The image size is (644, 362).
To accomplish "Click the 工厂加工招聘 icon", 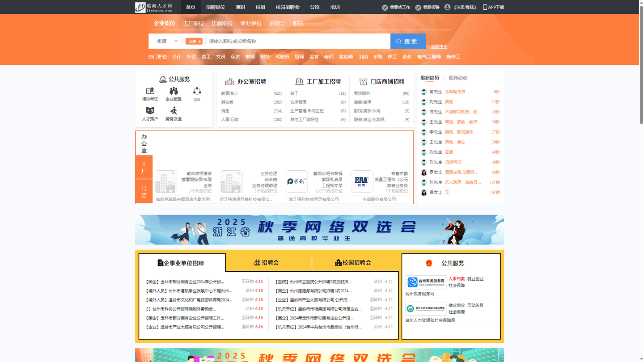I will [x=300, y=81].
